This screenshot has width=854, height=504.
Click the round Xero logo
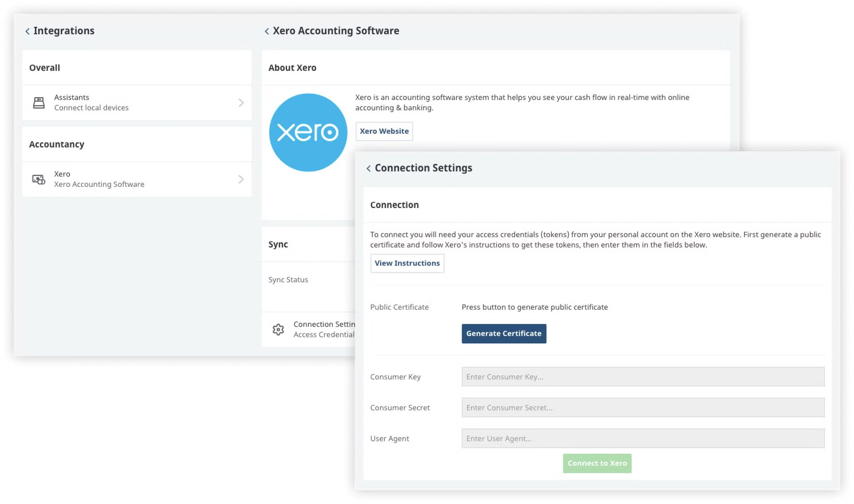coord(308,133)
